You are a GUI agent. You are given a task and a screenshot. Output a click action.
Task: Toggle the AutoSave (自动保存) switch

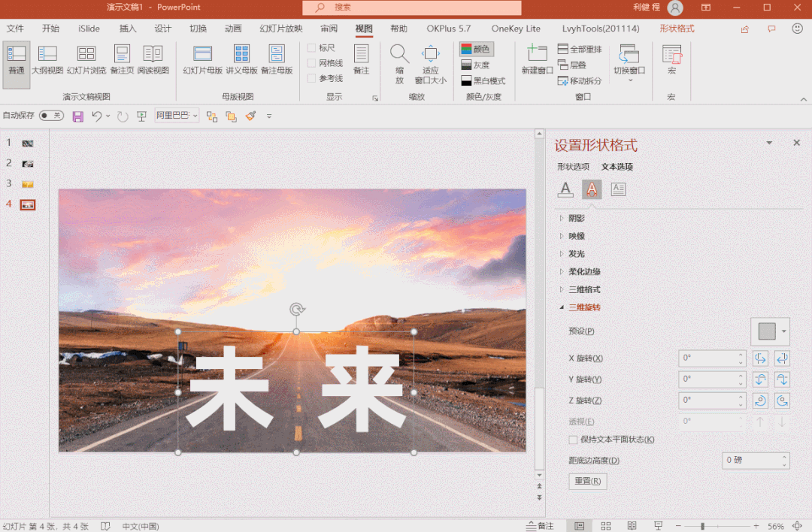click(x=51, y=116)
